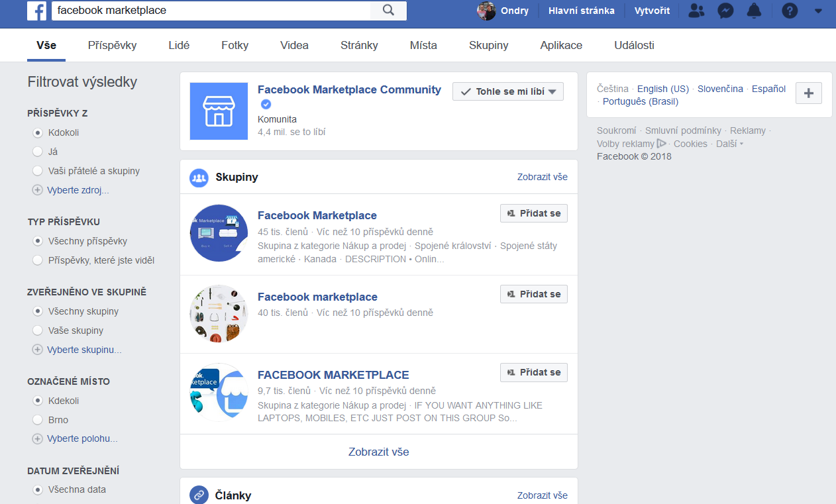Image resolution: width=836 pixels, height=504 pixels.
Task: Select Vaše skupiny radio button
Action: (37, 330)
